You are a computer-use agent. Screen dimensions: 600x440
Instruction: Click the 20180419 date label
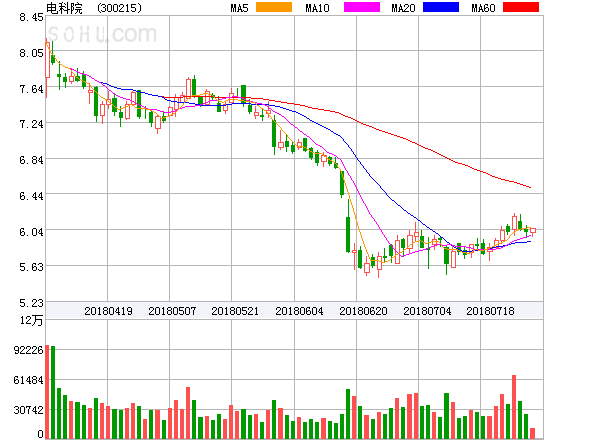coord(108,311)
